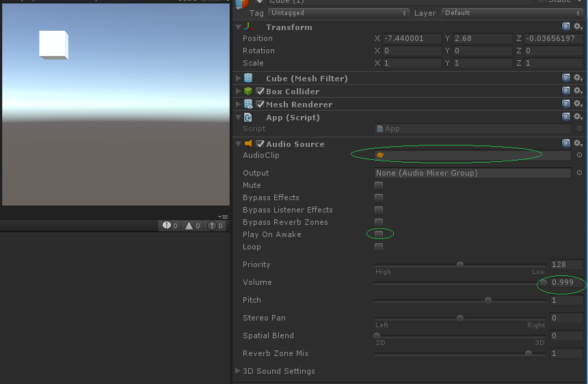Enable the Mute checkbox
The width and height of the screenshot is (588, 384).
coord(379,185)
